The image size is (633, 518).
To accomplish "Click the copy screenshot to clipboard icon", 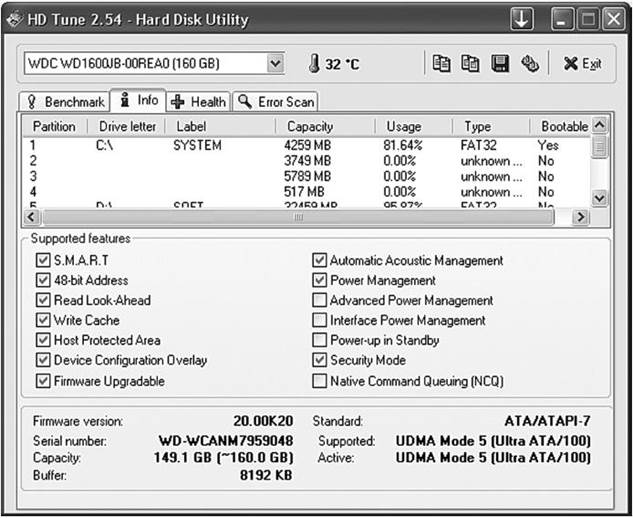I will click(470, 64).
